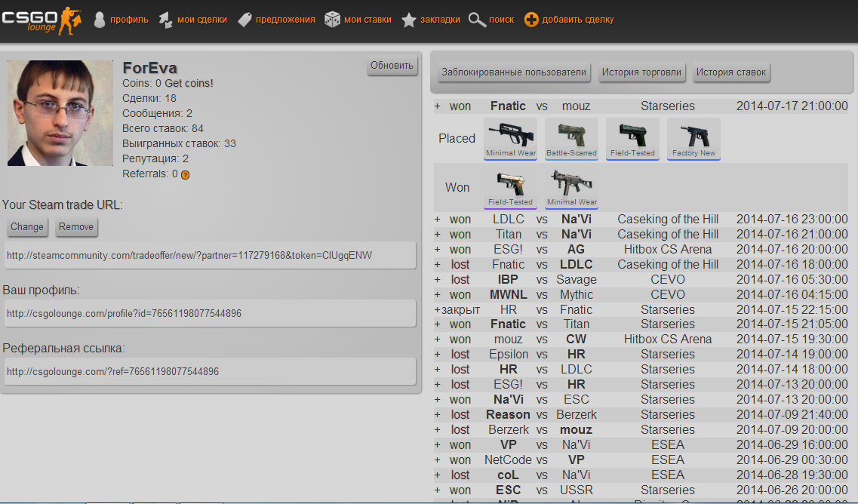Expand Fnatic vs LDLC bet row
The image size is (858, 504).
pyautogui.click(x=437, y=265)
